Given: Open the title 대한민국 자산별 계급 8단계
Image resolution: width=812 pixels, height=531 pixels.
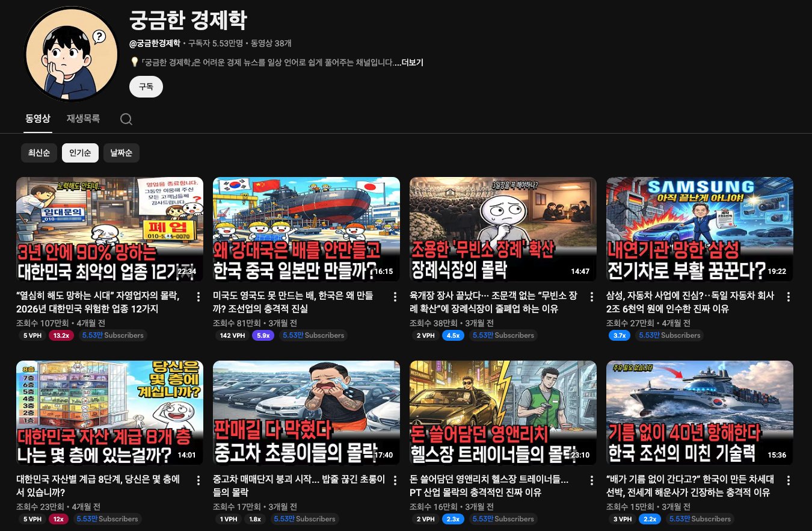Looking at the screenshot, I should [x=99, y=486].
